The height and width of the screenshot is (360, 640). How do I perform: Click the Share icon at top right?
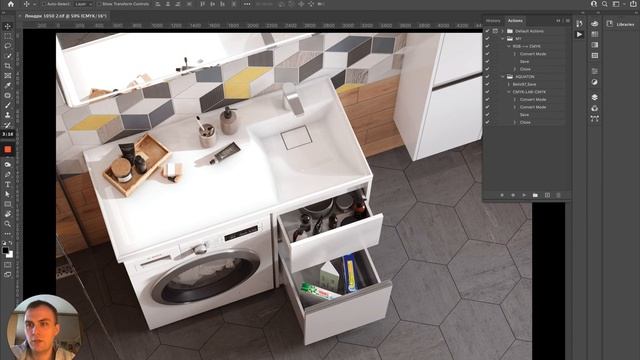tap(633, 4)
